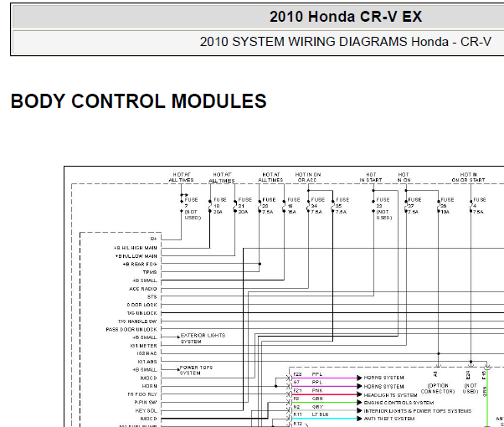Click the "IG1 ABS" terminal label

click(x=147, y=362)
